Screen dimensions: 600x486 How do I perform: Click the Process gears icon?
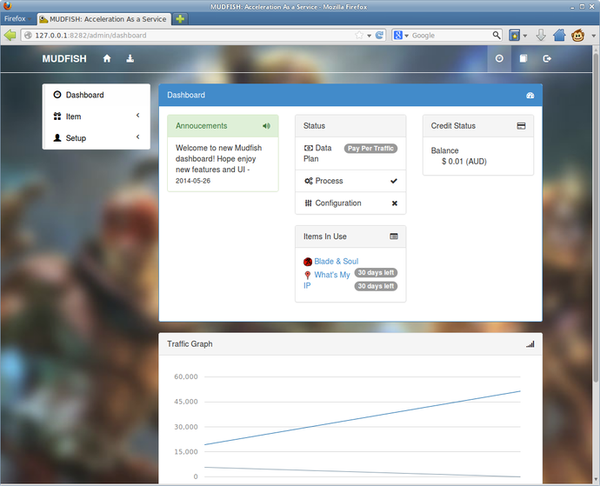point(308,181)
